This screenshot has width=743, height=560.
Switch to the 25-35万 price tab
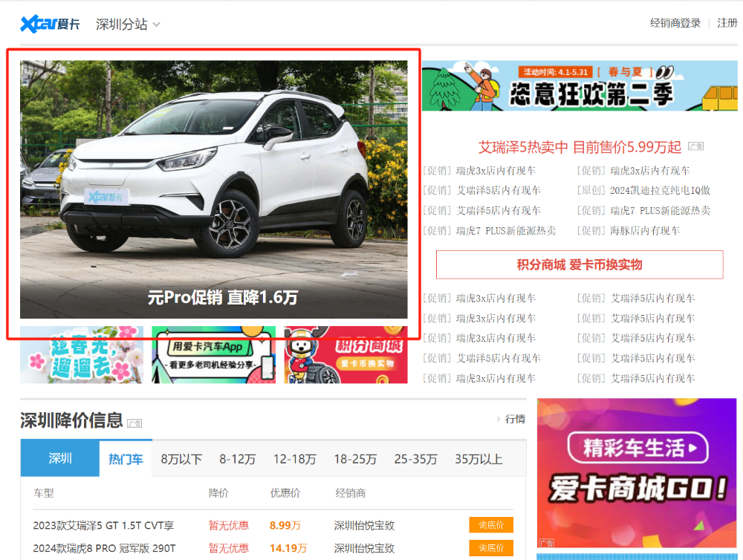[415, 459]
